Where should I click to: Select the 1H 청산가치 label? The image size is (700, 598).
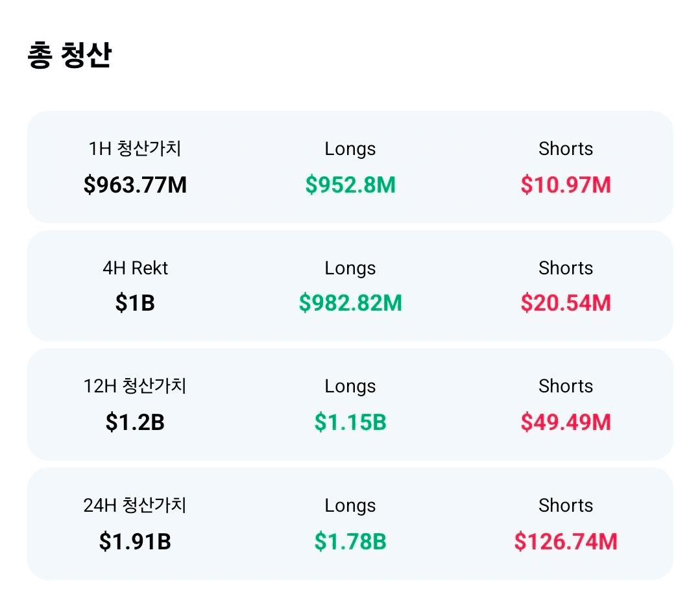(x=135, y=149)
